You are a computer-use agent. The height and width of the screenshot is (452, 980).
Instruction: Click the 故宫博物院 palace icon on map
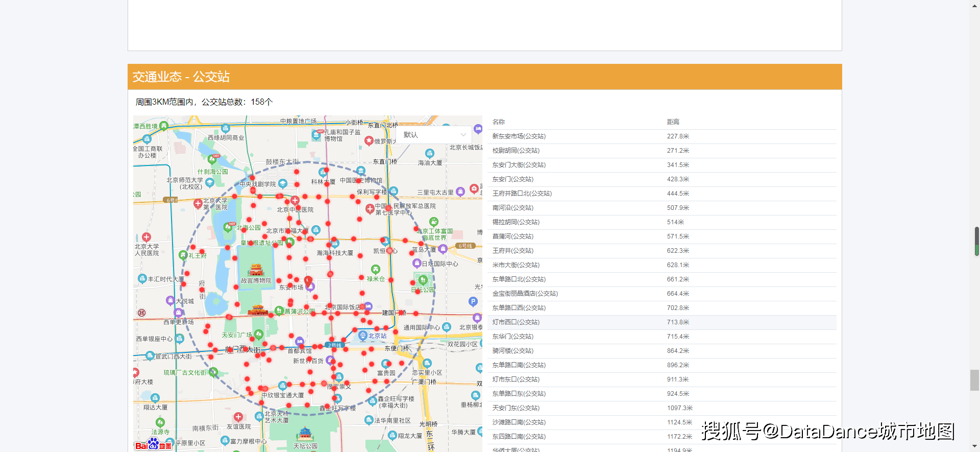256,270
